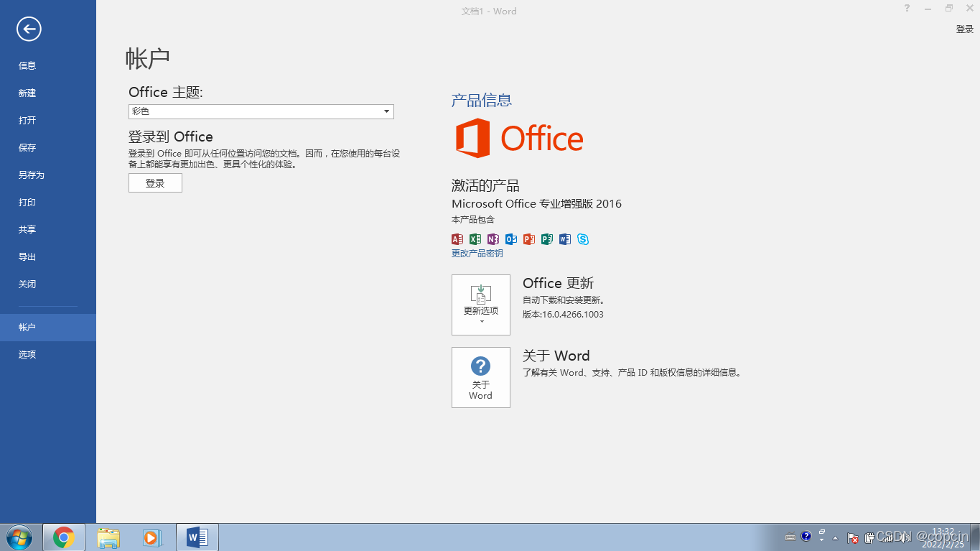Click the Skype product icon
This screenshot has height=551, width=980.
[x=583, y=239]
